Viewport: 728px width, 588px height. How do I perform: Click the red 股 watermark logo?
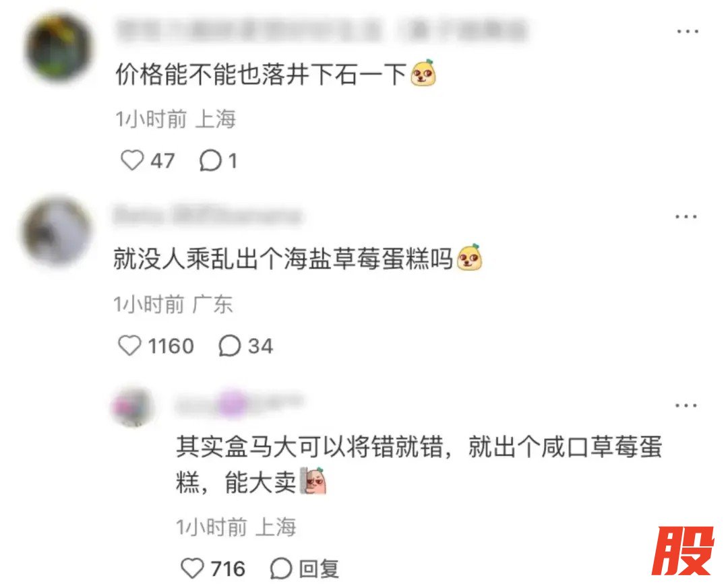click(682, 551)
